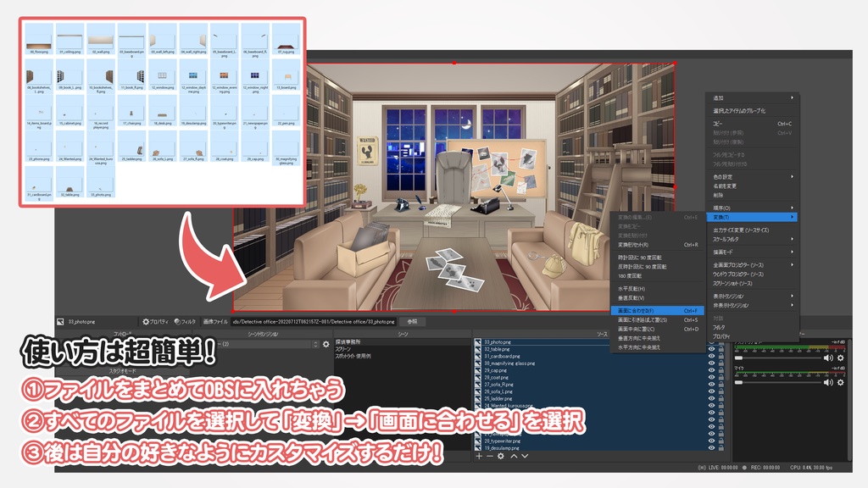
Task: Click the マイク volume slider handle
Action: (x=738, y=382)
